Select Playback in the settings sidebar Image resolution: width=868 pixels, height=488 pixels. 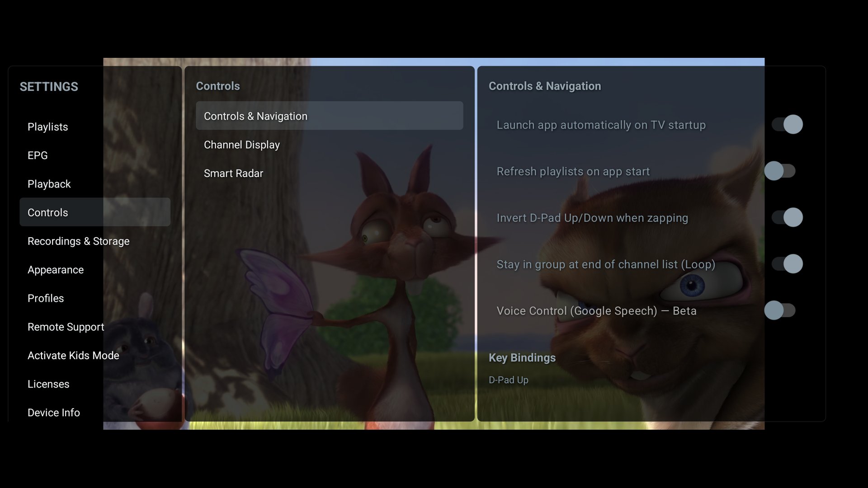(x=95, y=184)
